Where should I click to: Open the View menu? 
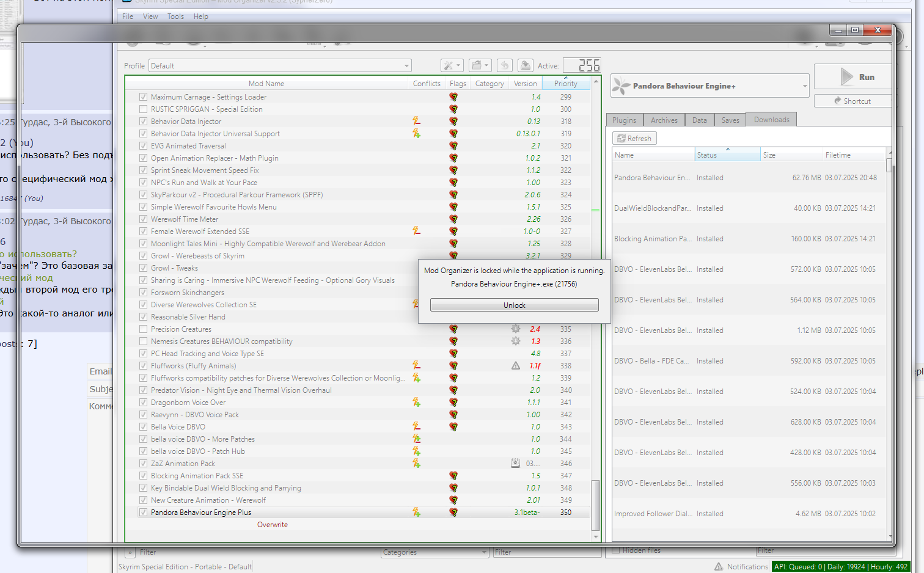pyautogui.click(x=150, y=16)
